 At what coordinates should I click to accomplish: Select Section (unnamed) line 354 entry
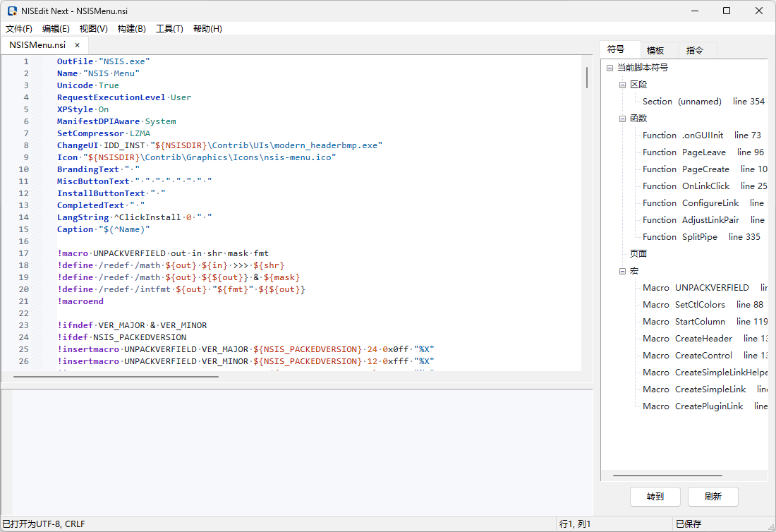[x=703, y=102]
